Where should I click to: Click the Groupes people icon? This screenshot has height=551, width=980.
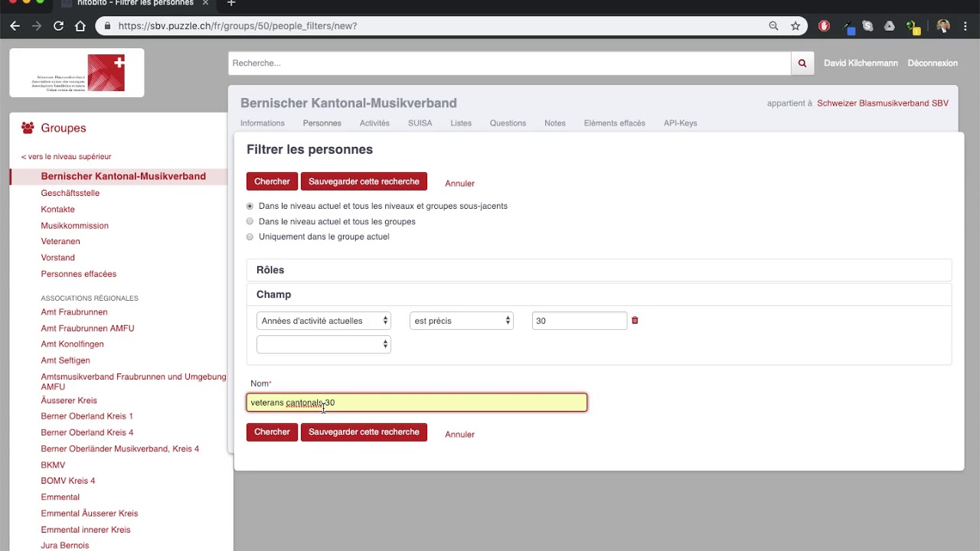pyautogui.click(x=28, y=128)
